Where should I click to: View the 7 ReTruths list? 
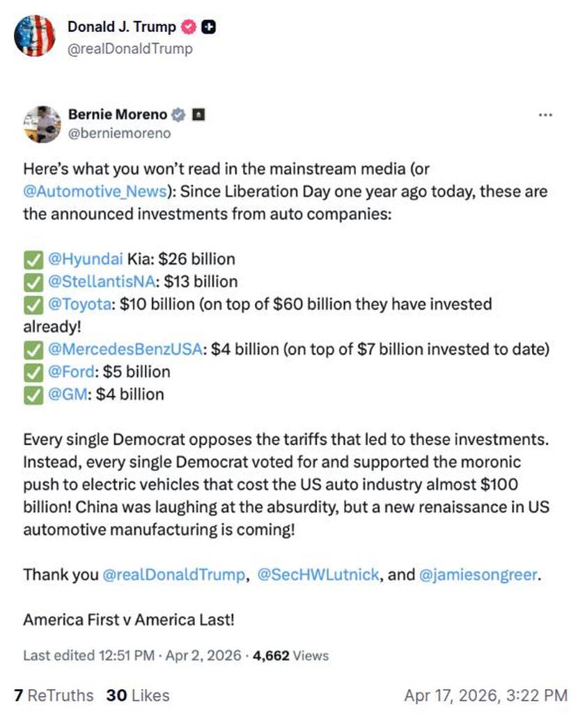pyautogui.click(x=54, y=695)
